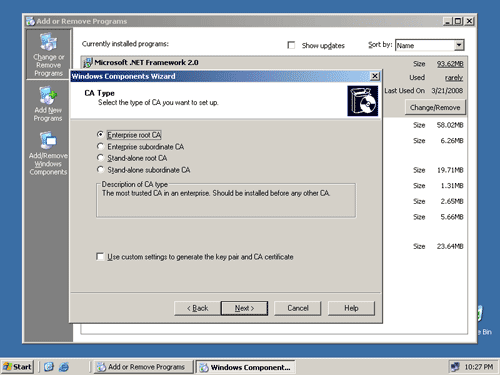Screen dimensions: 500x375
Task: Minimize the Add or Remove Programs window
Action: 448,21
